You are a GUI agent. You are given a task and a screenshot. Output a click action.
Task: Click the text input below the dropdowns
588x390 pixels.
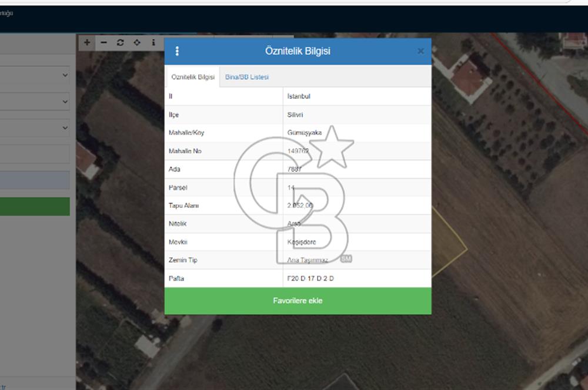coord(34,154)
